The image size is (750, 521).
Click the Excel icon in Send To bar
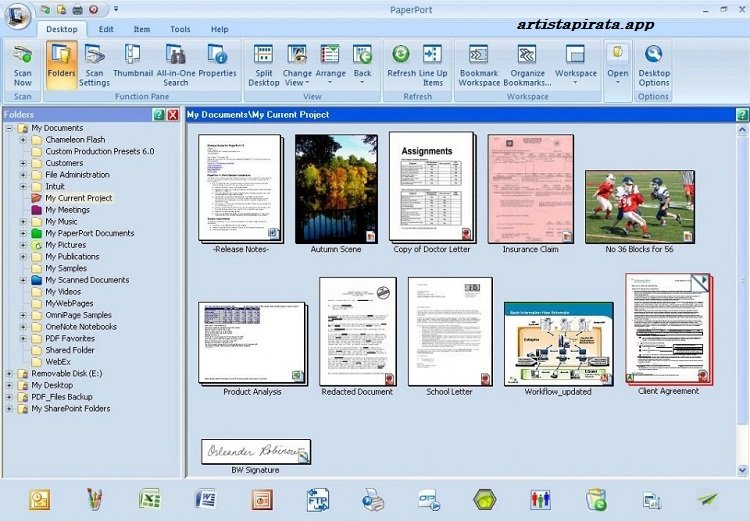coord(150,499)
